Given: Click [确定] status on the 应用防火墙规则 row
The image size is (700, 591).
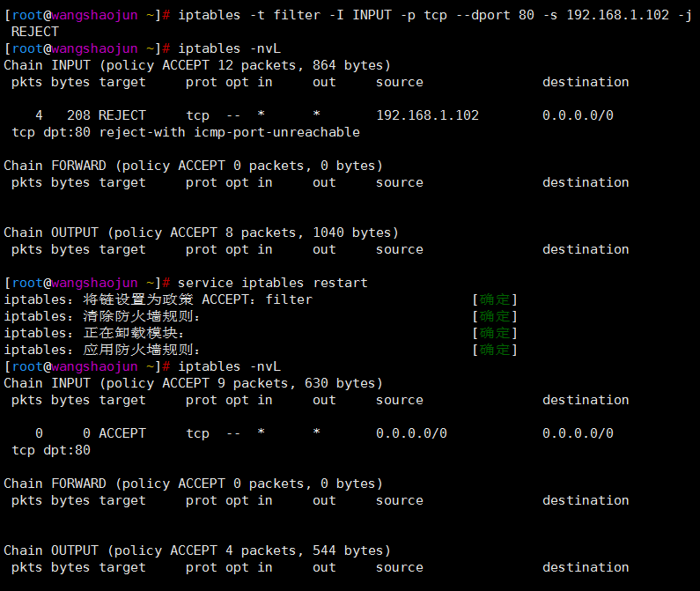Looking at the screenshot, I should click(x=495, y=350).
